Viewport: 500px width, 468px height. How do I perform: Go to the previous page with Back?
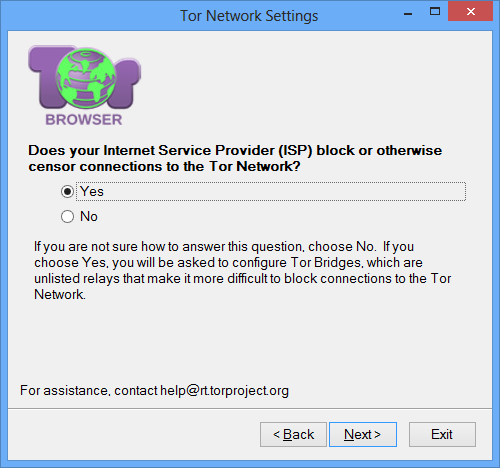293,434
